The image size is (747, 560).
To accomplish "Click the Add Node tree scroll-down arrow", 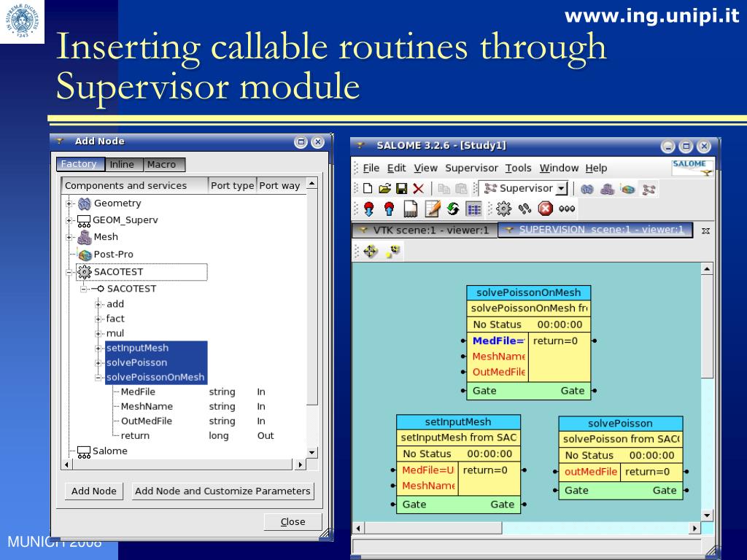I will coord(312,452).
